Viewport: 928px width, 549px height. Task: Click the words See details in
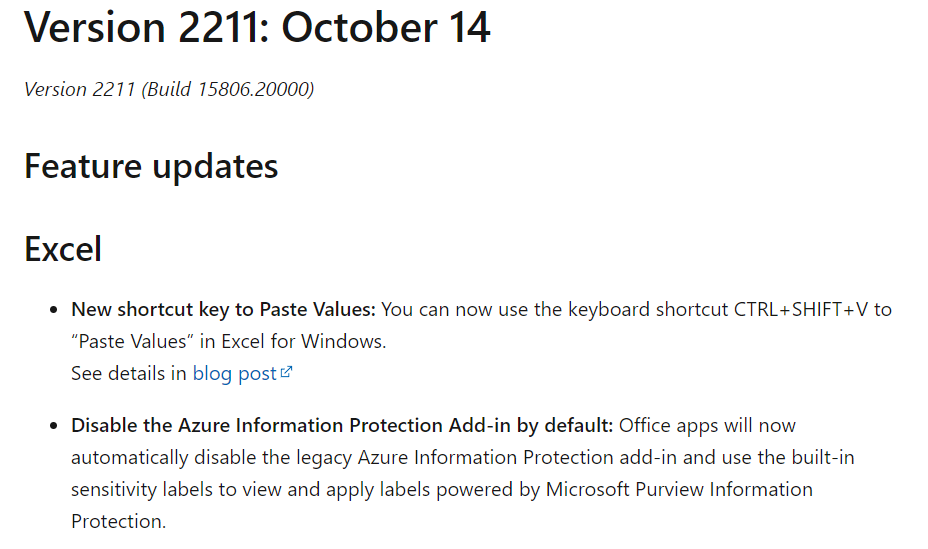point(128,374)
